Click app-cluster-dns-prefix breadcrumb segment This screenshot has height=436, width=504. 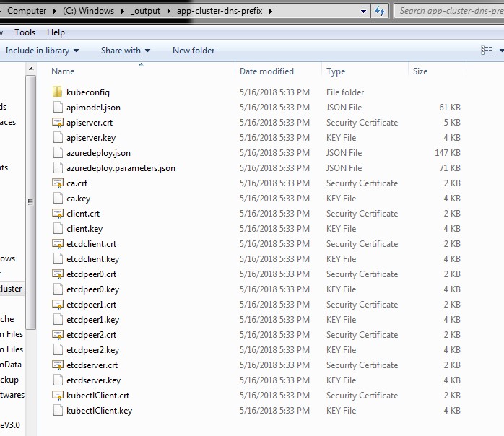(220, 11)
